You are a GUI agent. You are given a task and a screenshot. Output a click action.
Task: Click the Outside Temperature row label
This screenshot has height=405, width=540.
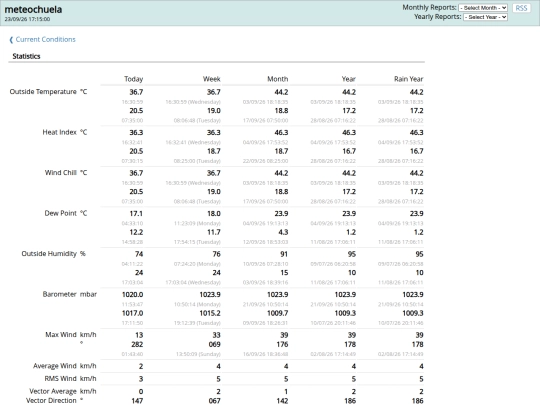(43, 92)
